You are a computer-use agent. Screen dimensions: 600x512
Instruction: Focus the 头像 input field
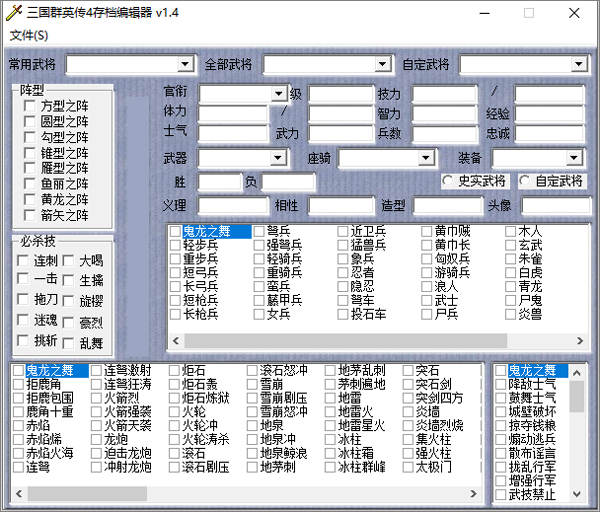(556, 205)
